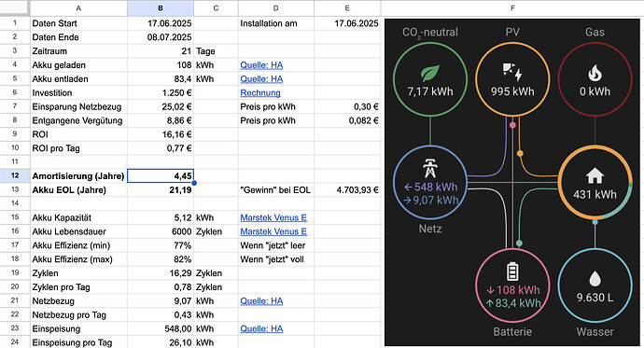Select cell with value 17.06.2025 in Daten Start row
Image resolution: width=644 pixels, height=348 pixels.
coord(161,23)
